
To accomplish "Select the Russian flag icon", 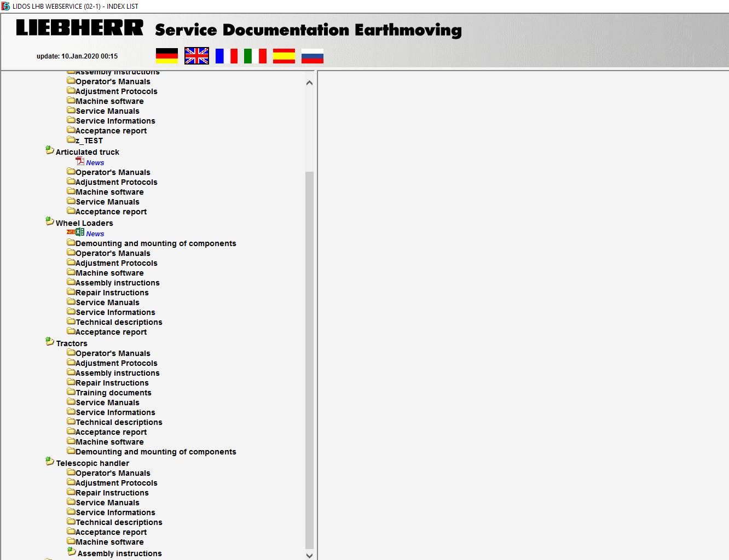I will coord(312,55).
